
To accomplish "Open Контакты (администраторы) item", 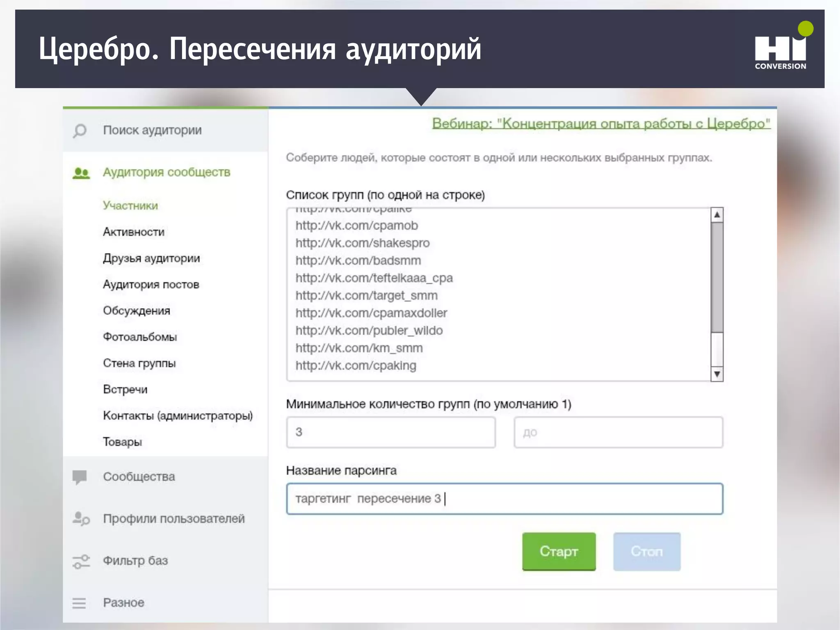I will [x=178, y=415].
